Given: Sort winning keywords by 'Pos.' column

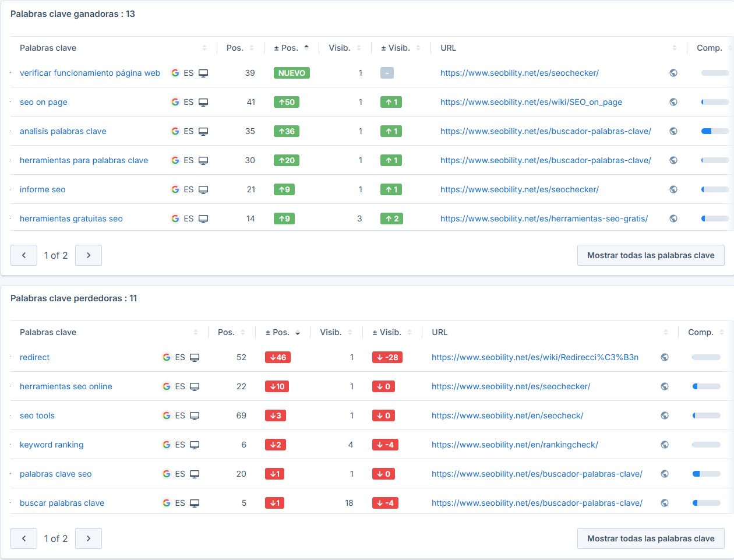Looking at the screenshot, I should [x=252, y=48].
